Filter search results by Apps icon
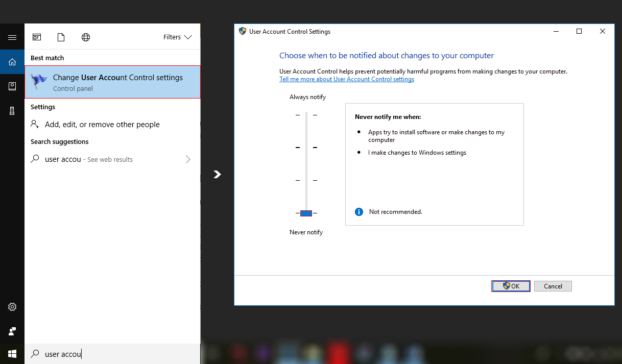The width and height of the screenshot is (622, 364). pyautogui.click(x=37, y=37)
